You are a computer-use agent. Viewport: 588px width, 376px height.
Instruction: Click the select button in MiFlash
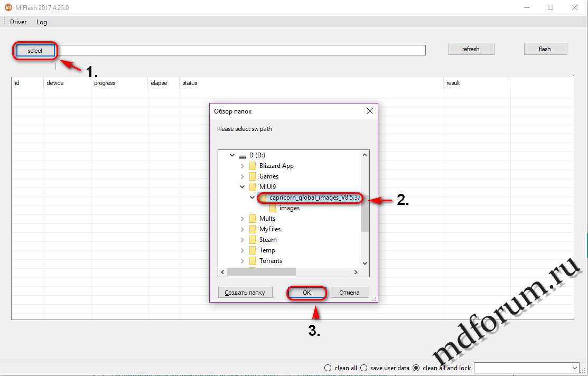(35, 51)
